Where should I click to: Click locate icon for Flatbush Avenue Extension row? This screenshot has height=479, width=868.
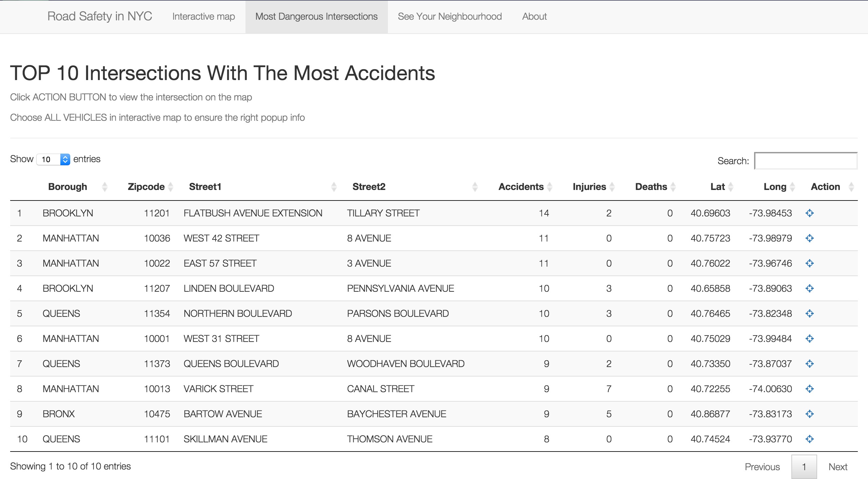809,213
